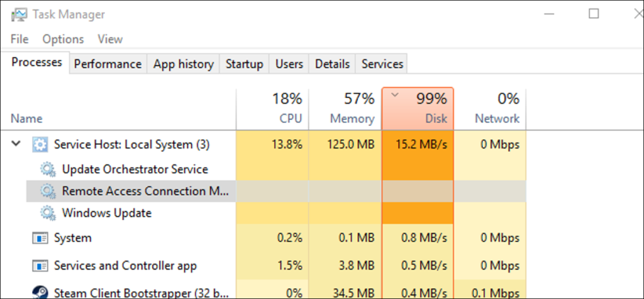Click the Windows Update service gear icon
This screenshot has height=299, width=644.
[48, 213]
